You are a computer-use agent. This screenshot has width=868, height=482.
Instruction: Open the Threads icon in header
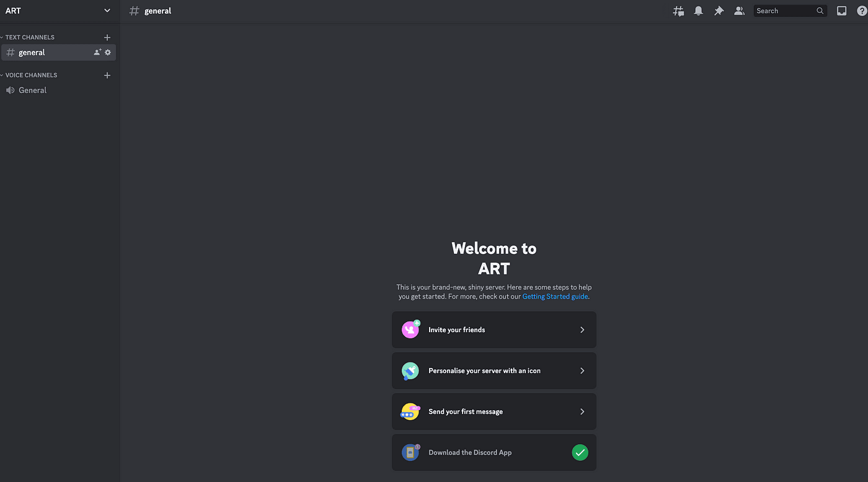click(x=678, y=11)
